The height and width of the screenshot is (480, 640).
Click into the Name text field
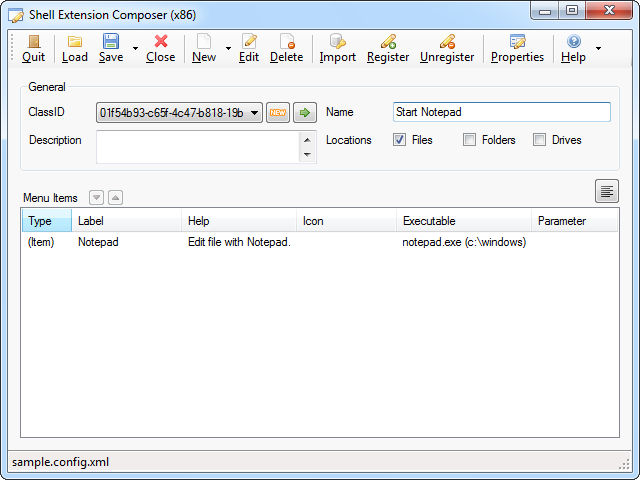pyautogui.click(x=501, y=112)
